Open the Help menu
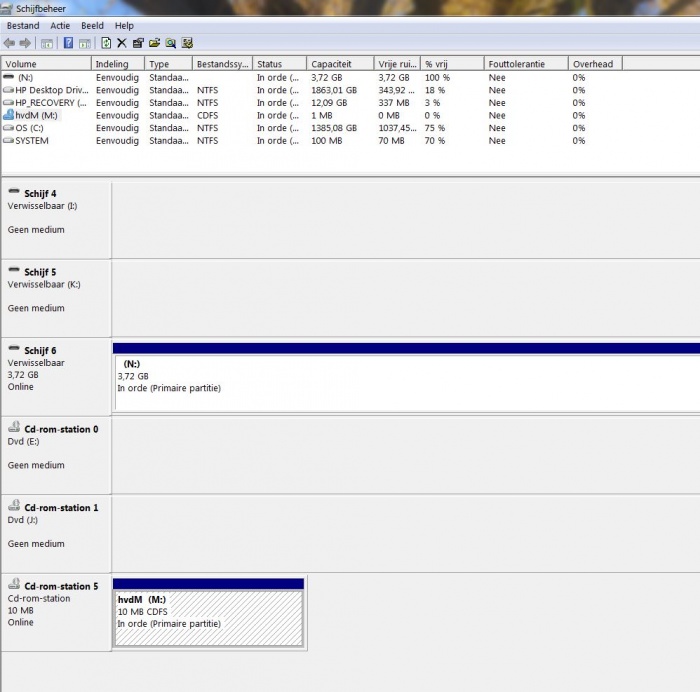The width and height of the screenshot is (700, 692). point(124,26)
